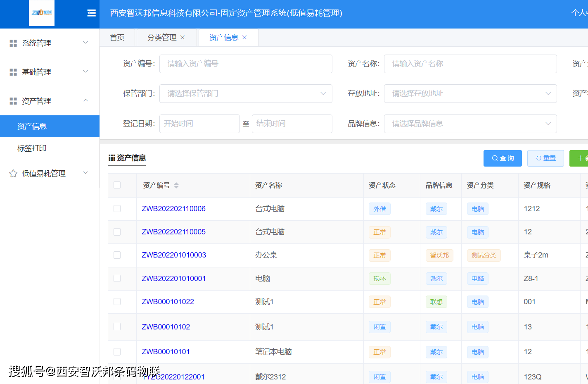Open asset link ZWB202202110005
This screenshot has width=588, height=384.
pos(173,232)
